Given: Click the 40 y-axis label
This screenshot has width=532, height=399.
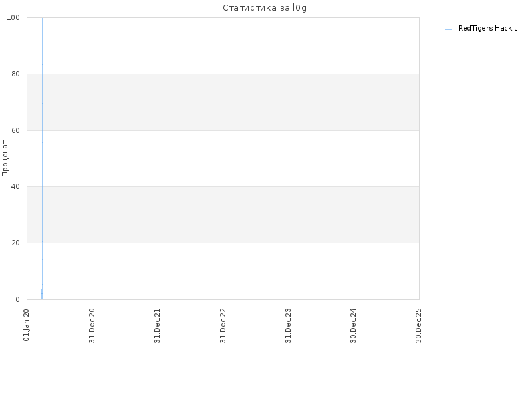Looking at the screenshot, I should pos(15,187).
